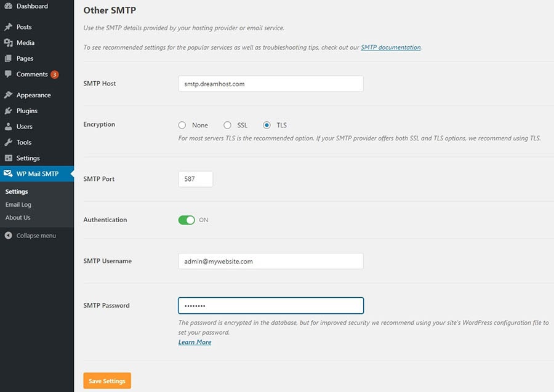Open About Us submenu item

pyautogui.click(x=18, y=217)
